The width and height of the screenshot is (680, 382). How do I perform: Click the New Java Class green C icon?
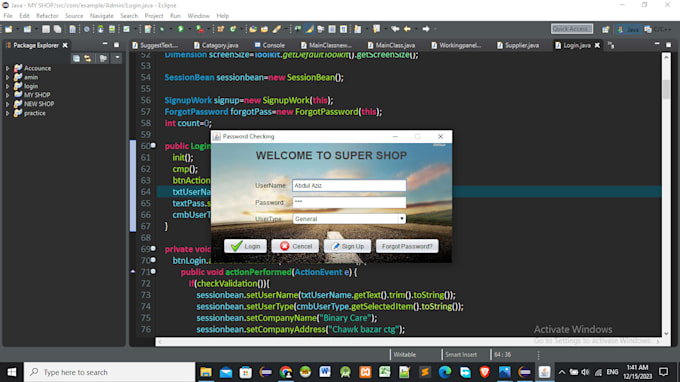tap(233, 29)
